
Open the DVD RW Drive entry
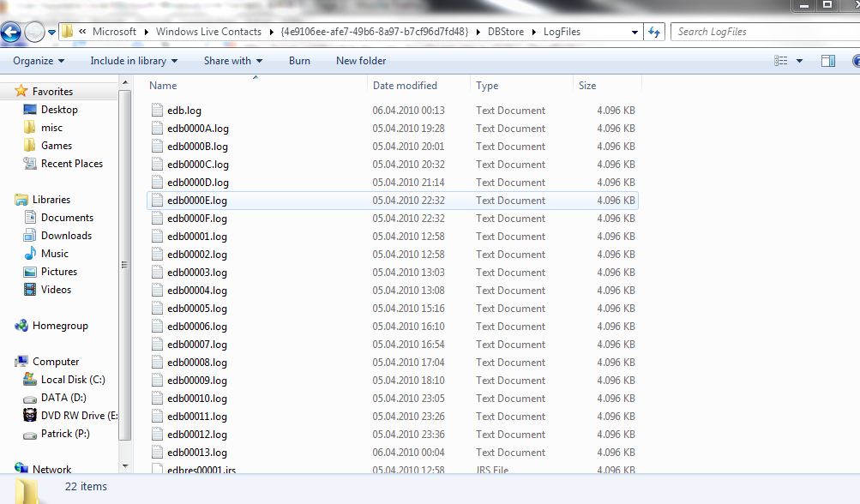79,417
